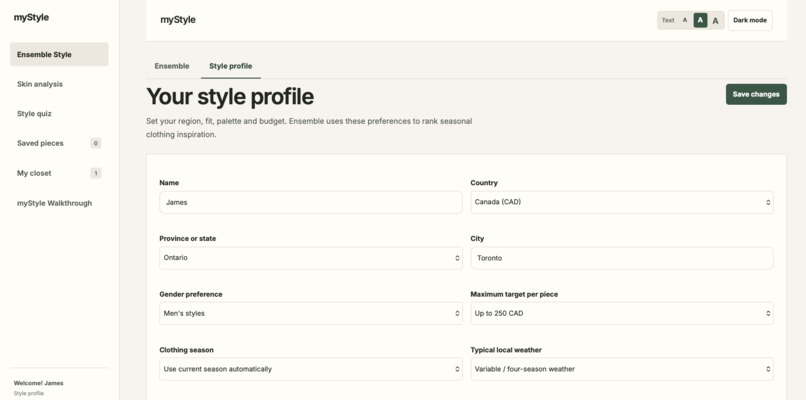Screen dimensions: 806x400
Task: Open the Style quiz page
Action: click(x=59, y=114)
